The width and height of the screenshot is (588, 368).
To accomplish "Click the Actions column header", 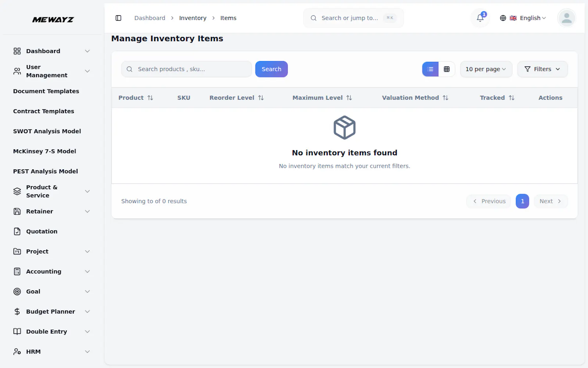I will pos(550,98).
